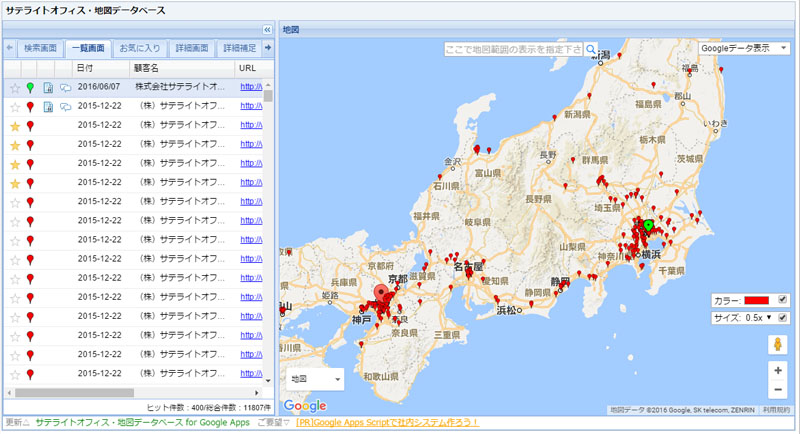Viewport: 800px width, 434px height.
Task: Open comment bubble icon in 2016/06/07 row
Action: (x=65, y=88)
